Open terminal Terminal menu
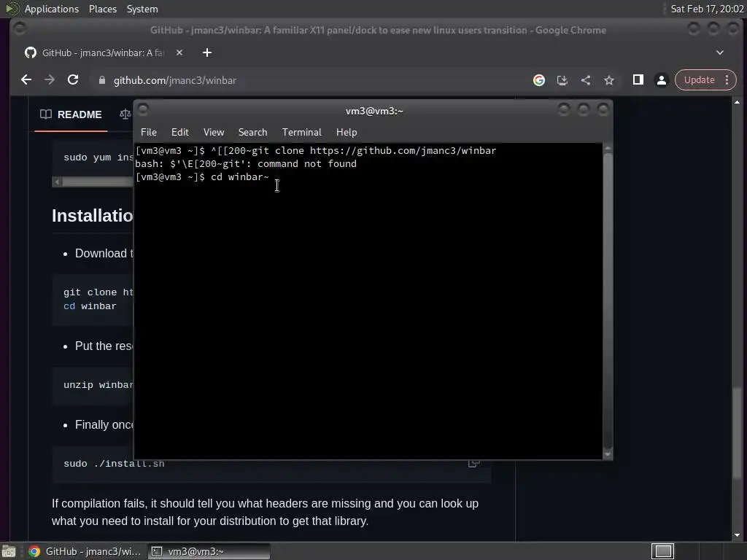The width and height of the screenshot is (747, 560). (301, 133)
